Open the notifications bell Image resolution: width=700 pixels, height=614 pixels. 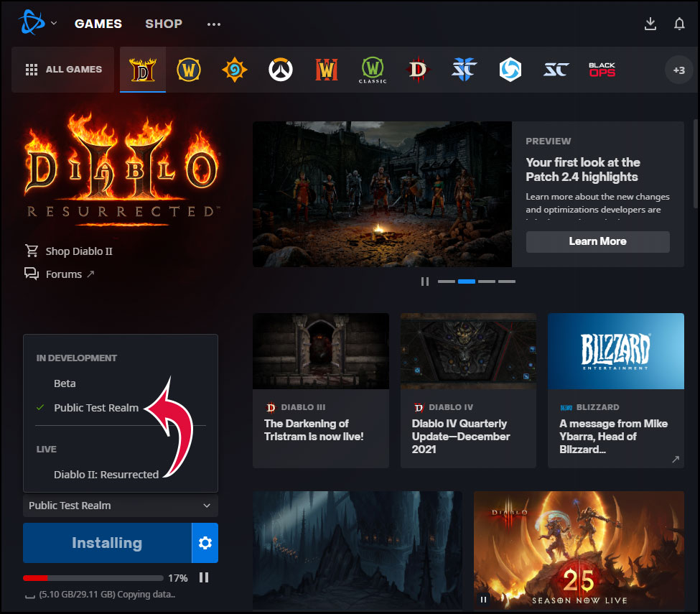pyautogui.click(x=679, y=24)
